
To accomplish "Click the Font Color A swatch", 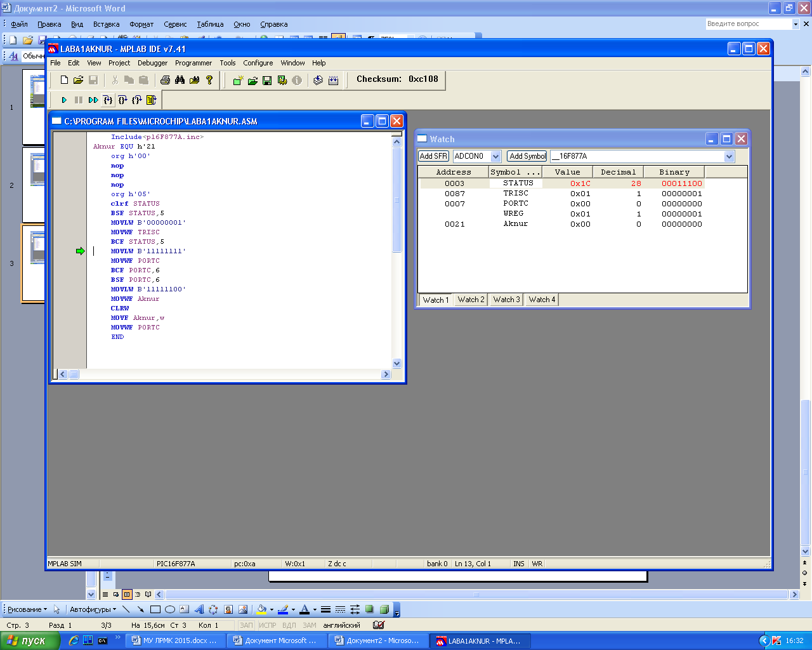I will (304, 609).
